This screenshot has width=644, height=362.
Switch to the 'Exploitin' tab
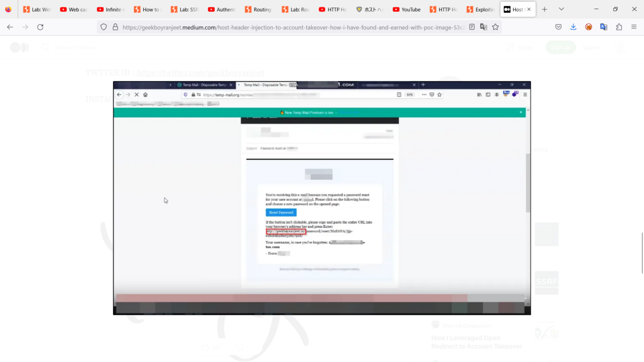[480, 9]
